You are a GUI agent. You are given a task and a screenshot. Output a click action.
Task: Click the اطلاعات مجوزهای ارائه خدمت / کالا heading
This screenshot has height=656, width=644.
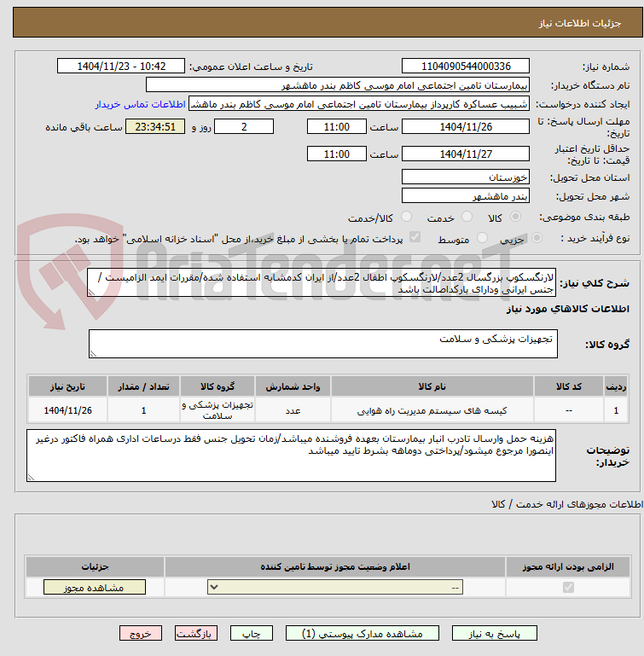pyautogui.click(x=567, y=504)
